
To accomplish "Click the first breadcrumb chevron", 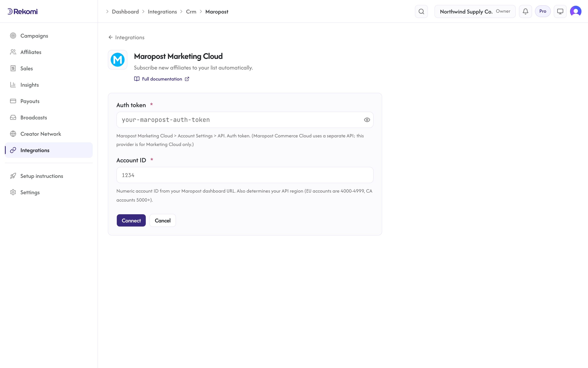I will point(107,11).
